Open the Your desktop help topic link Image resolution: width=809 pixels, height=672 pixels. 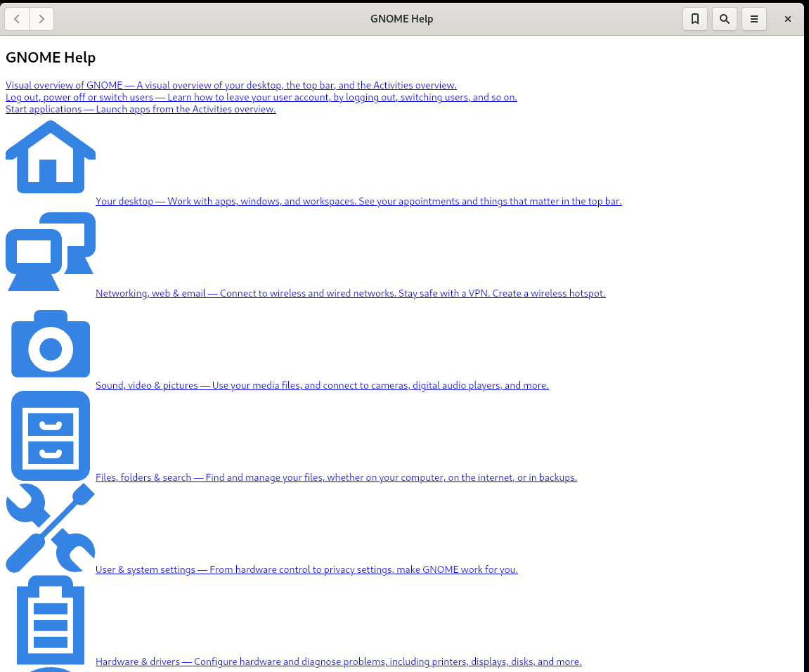point(358,201)
